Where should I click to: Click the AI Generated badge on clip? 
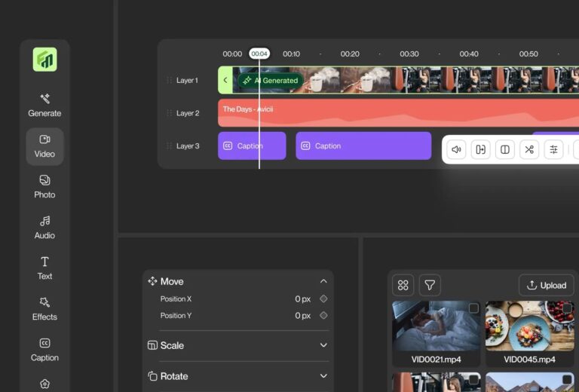click(x=271, y=81)
